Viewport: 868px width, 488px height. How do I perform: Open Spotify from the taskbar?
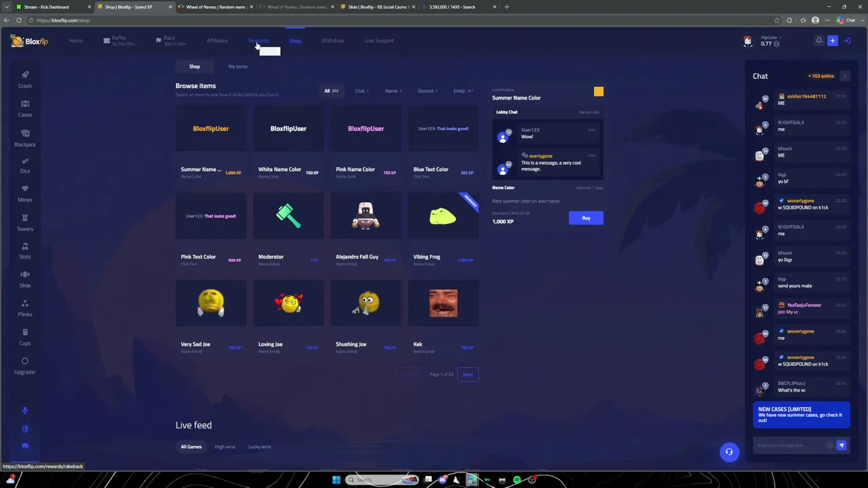(517, 480)
